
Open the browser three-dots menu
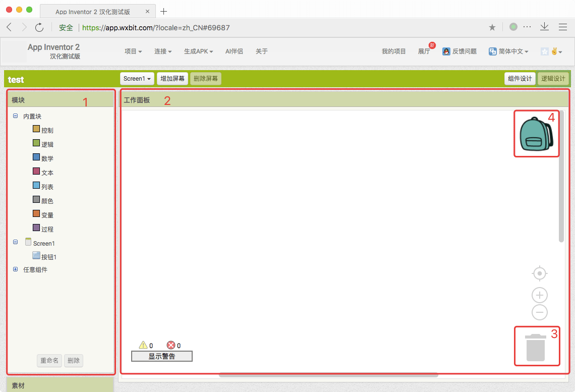point(527,27)
